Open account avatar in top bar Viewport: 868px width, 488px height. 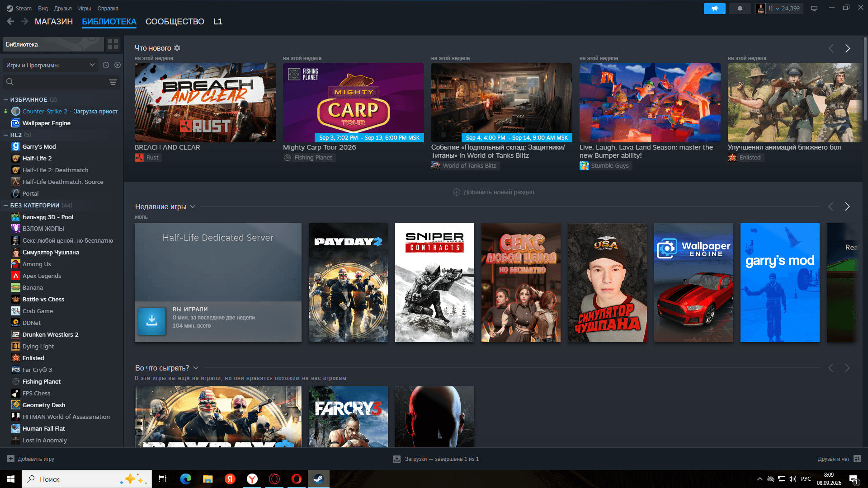[760, 9]
